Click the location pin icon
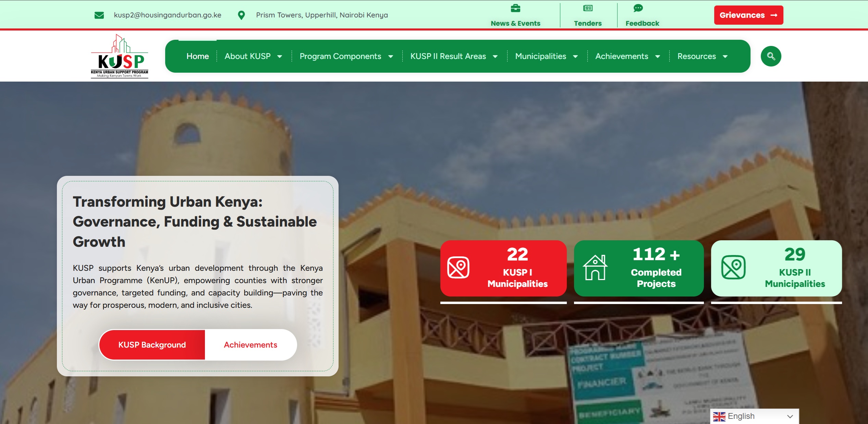Viewport: 868px width, 424px height. (241, 15)
